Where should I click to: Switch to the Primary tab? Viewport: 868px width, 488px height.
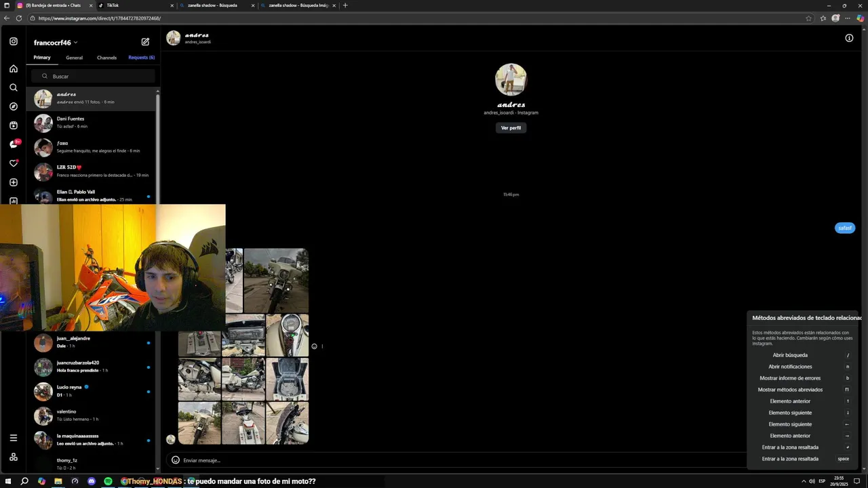click(42, 58)
